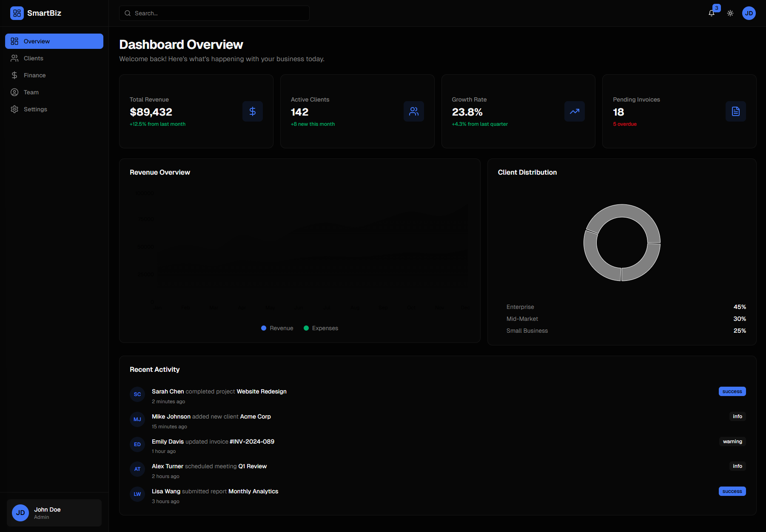The width and height of the screenshot is (766, 532).
Task: Click document icon on Pending Invoices card
Action: pos(735,111)
